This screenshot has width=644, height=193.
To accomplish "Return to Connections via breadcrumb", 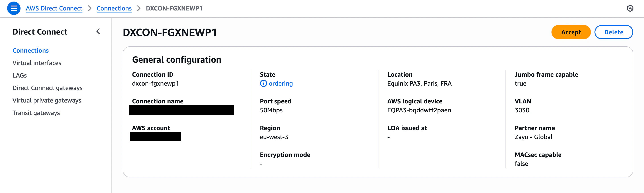I will [114, 8].
